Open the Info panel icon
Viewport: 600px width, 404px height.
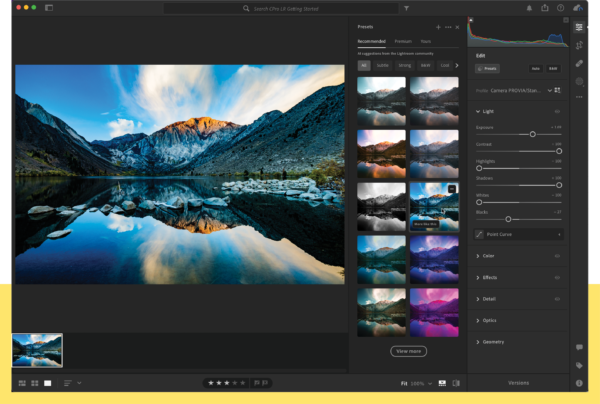click(x=579, y=383)
